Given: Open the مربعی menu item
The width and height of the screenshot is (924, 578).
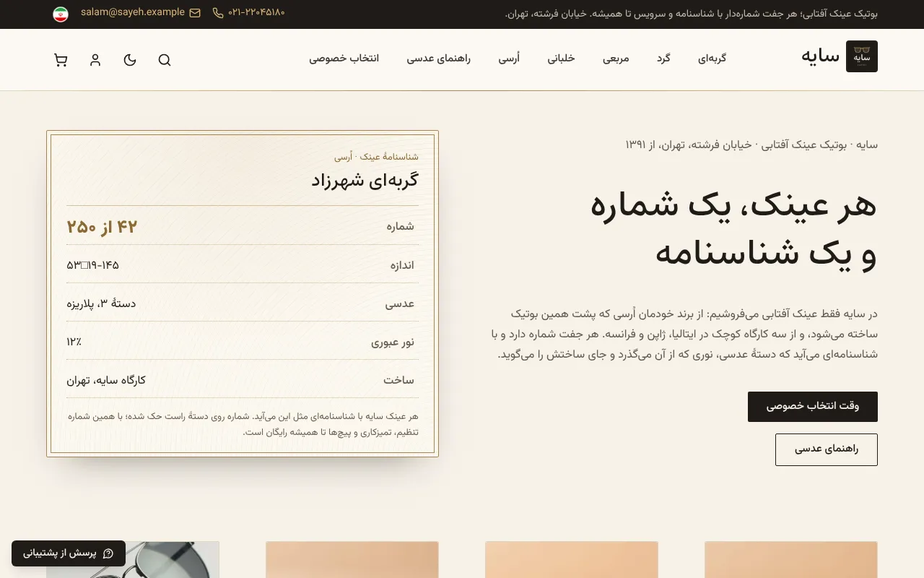Looking at the screenshot, I should pyautogui.click(x=616, y=59).
